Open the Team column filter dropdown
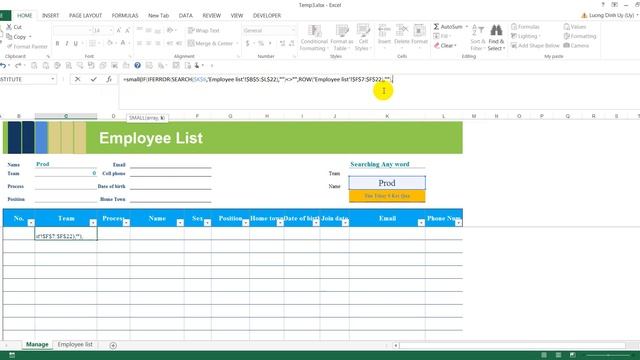 click(93, 222)
